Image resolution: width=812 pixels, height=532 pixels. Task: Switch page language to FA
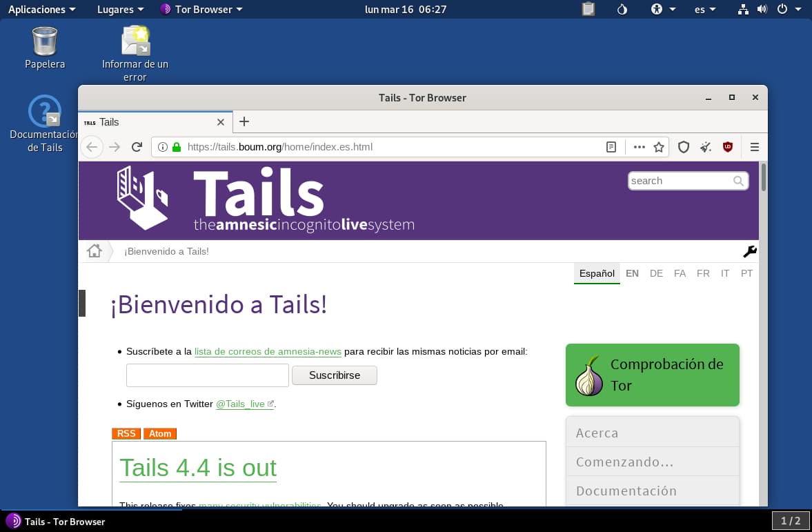pyautogui.click(x=680, y=273)
